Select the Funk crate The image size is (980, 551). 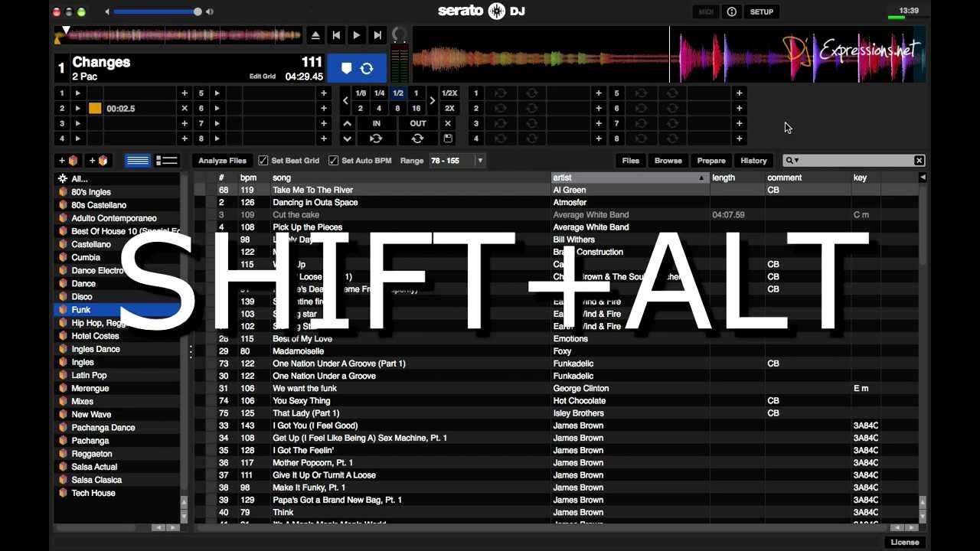pyautogui.click(x=118, y=310)
